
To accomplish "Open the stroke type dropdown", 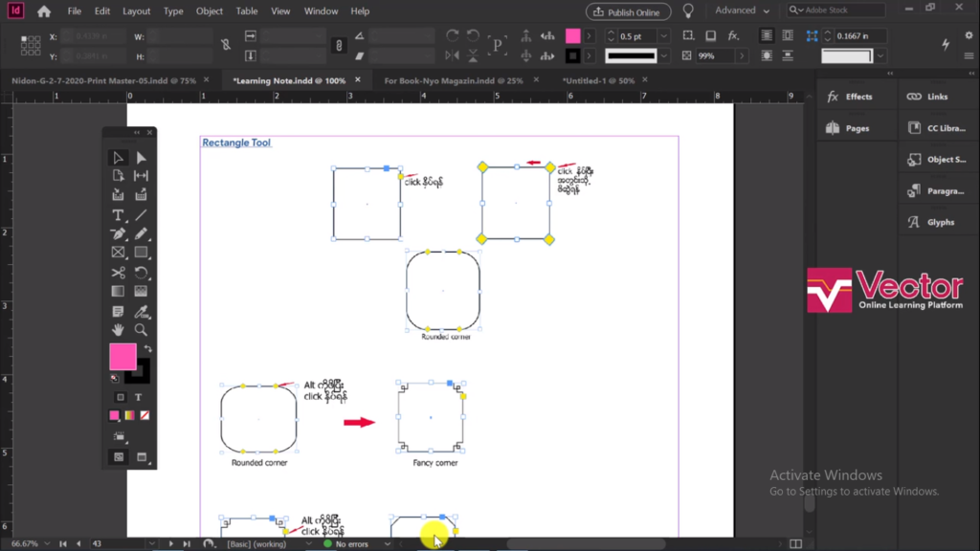I will click(664, 56).
